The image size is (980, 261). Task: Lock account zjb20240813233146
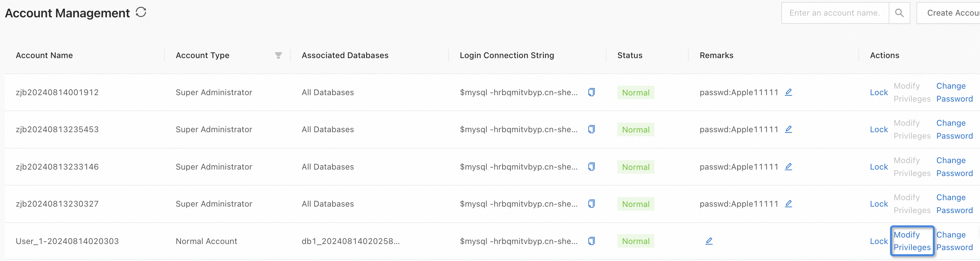point(878,167)
